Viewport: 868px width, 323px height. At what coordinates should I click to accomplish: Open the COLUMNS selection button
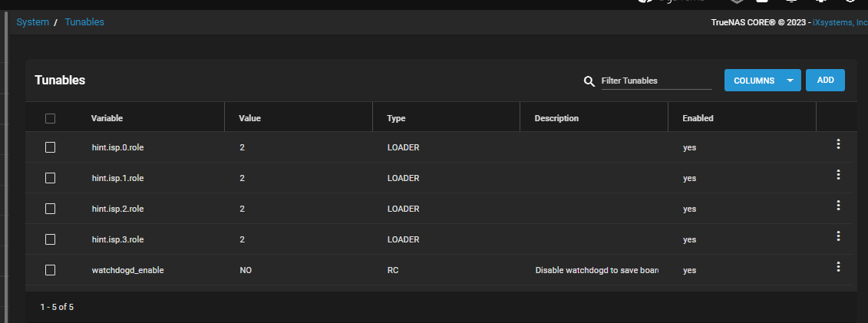coord(754,81)
